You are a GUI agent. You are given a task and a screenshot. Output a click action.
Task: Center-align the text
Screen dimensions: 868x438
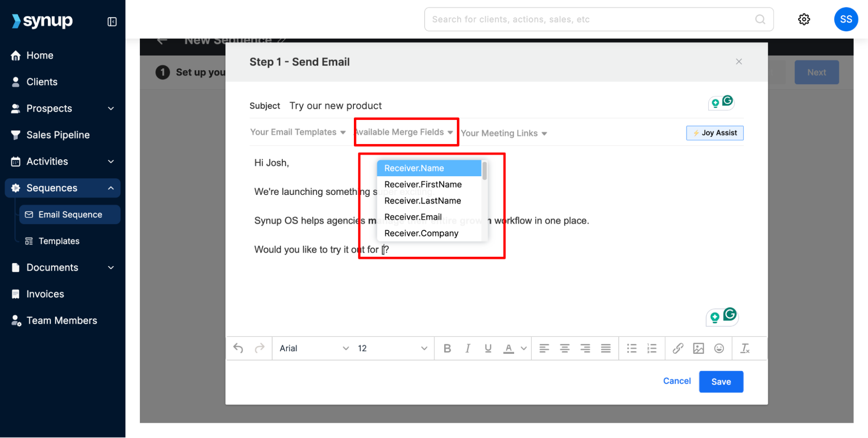(x=564, y=348)
